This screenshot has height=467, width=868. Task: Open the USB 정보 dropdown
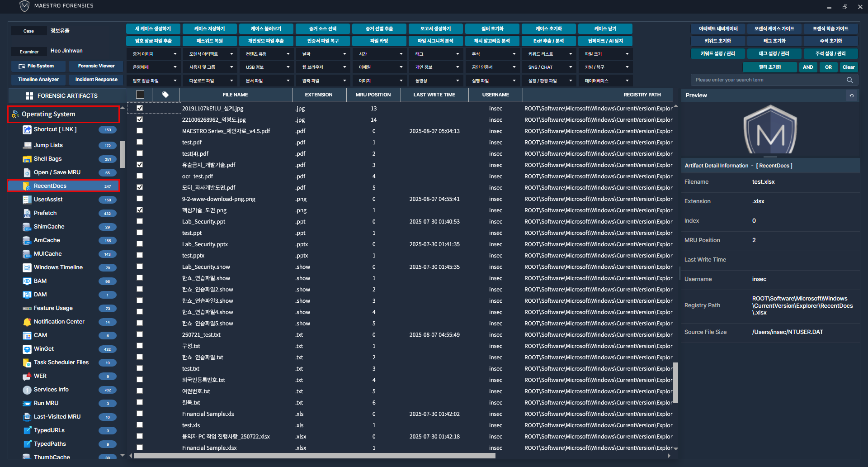click(x=267, y=67)
